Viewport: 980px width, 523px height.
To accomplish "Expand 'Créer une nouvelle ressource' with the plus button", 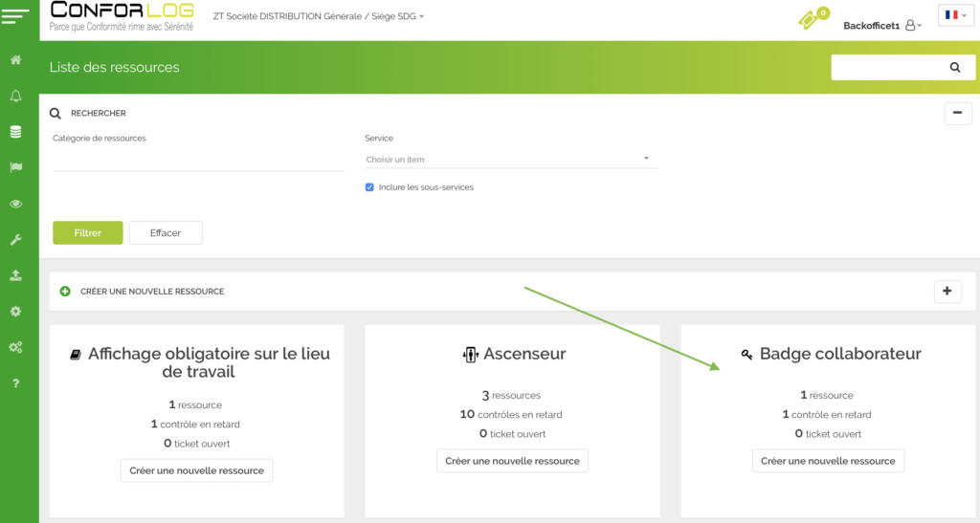I will (x=947, y=292).
